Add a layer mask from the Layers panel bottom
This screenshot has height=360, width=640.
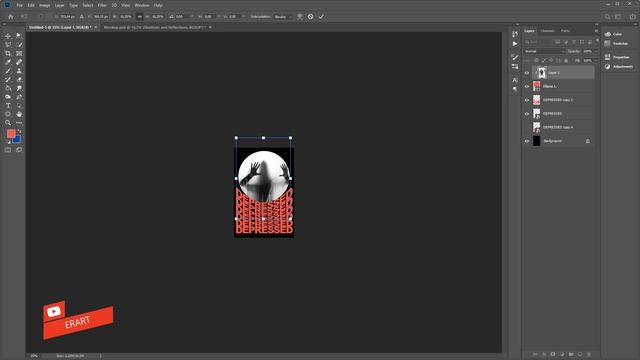(x=553, y=354)
